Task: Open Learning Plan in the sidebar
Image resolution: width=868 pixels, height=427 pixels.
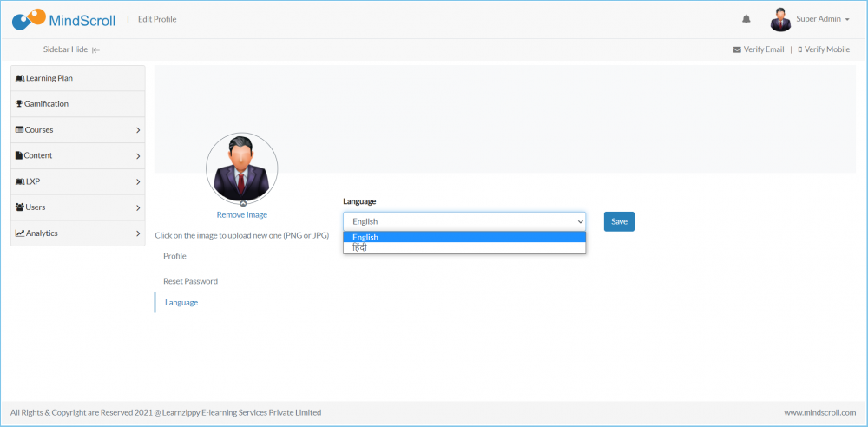Action: tap(78, 78)
